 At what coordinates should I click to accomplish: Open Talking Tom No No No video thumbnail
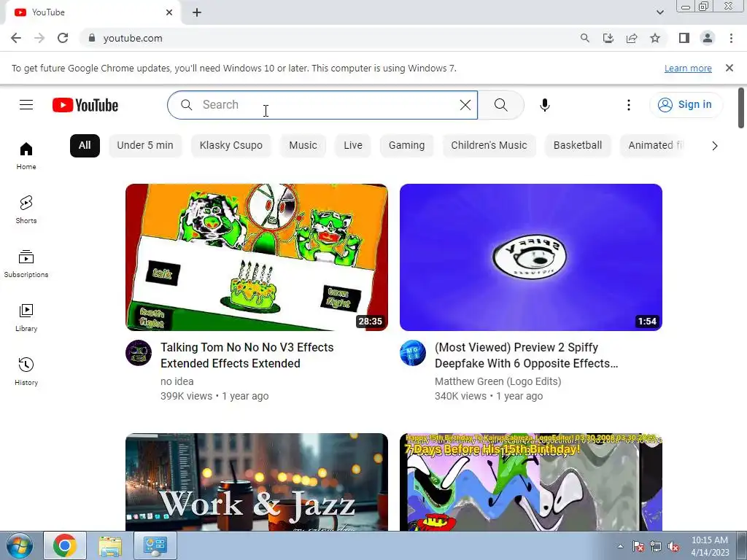(x=257, y=257)
